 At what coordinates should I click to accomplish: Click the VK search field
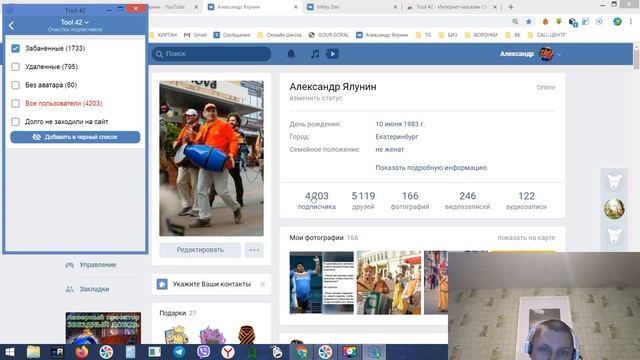pos(211,54)
